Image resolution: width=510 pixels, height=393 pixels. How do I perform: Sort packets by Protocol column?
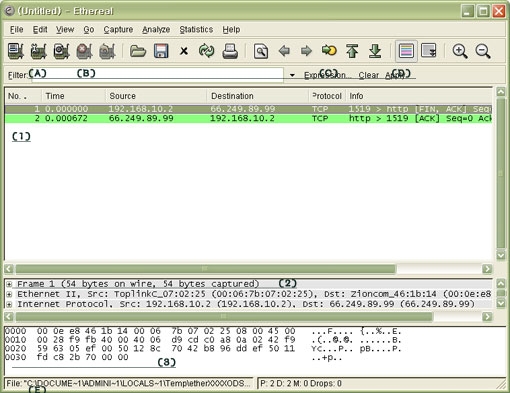[x=327, y=96]
